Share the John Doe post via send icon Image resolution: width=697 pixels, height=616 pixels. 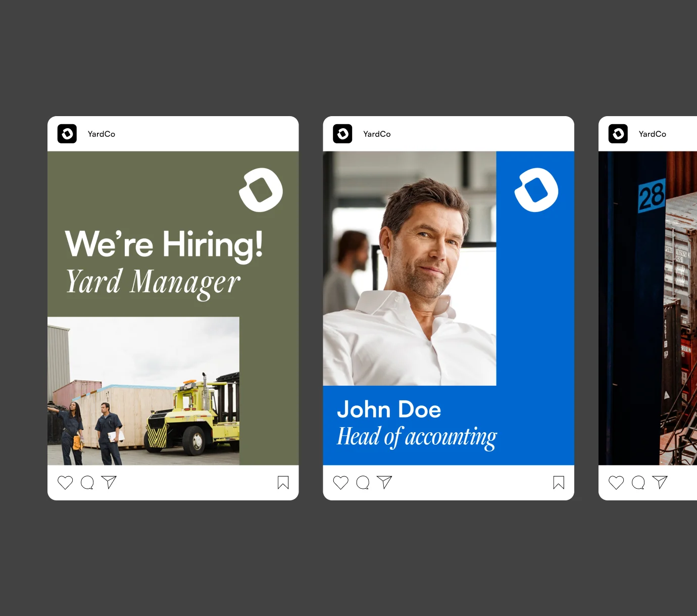point(384,482)
